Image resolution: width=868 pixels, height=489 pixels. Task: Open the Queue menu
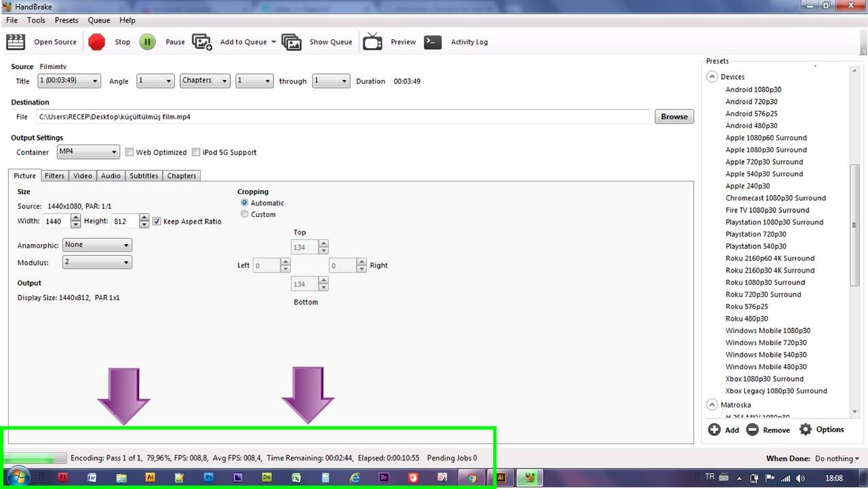(x=99, y=20)
